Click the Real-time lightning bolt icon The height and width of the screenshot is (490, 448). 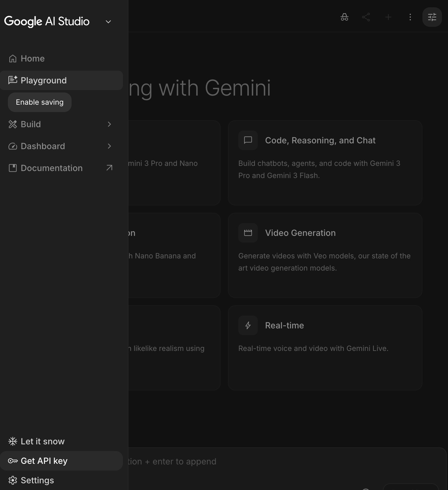pos(248,325)
